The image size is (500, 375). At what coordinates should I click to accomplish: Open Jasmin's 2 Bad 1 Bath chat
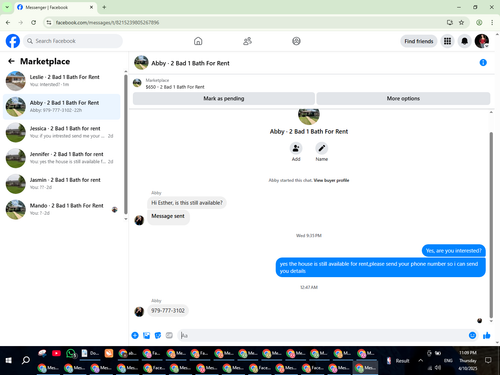click(x=62, y=183)
